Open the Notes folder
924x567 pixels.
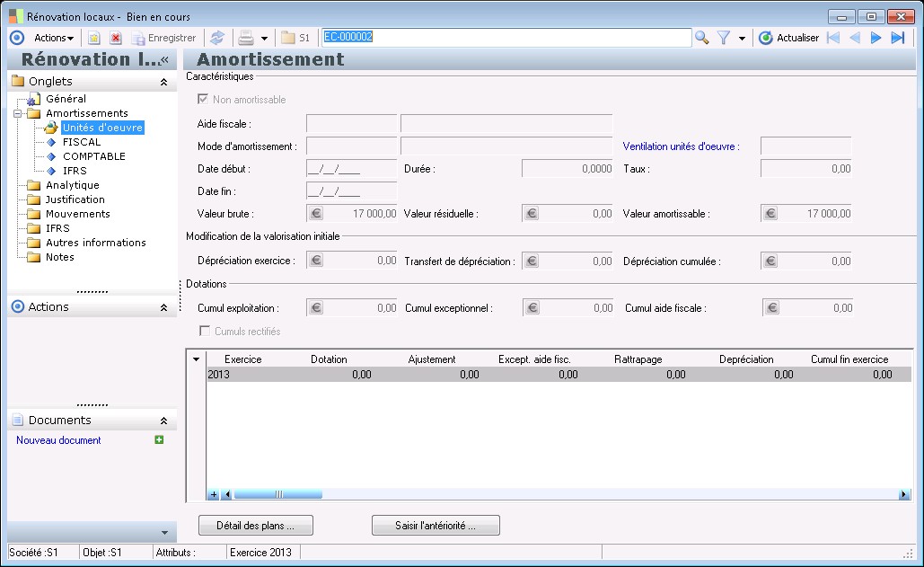click(59, 257)
